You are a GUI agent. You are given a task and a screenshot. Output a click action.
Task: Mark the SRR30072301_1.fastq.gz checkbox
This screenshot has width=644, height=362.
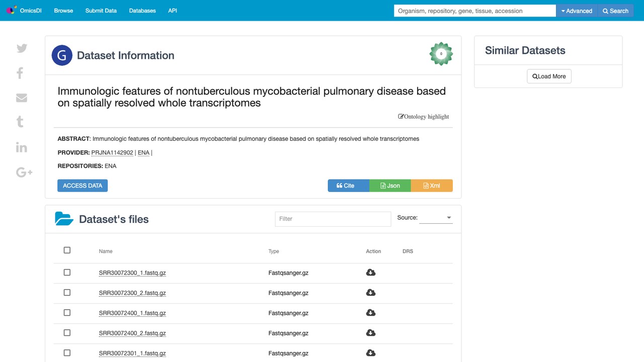point(67,353)
